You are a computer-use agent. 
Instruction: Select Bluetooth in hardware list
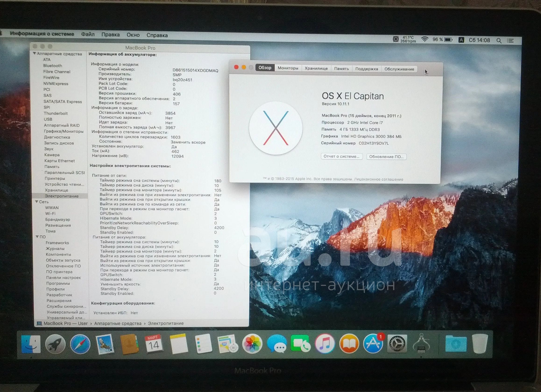point(53,66)
